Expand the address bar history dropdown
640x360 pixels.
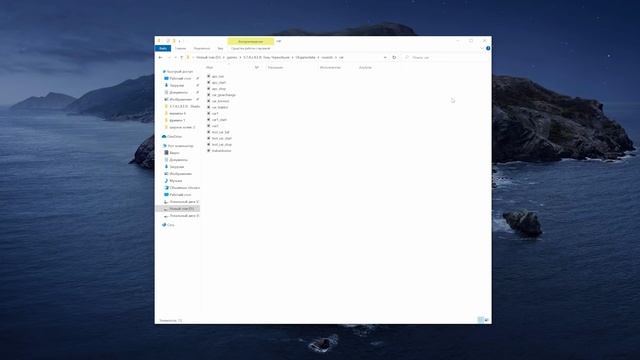point(385,58)
